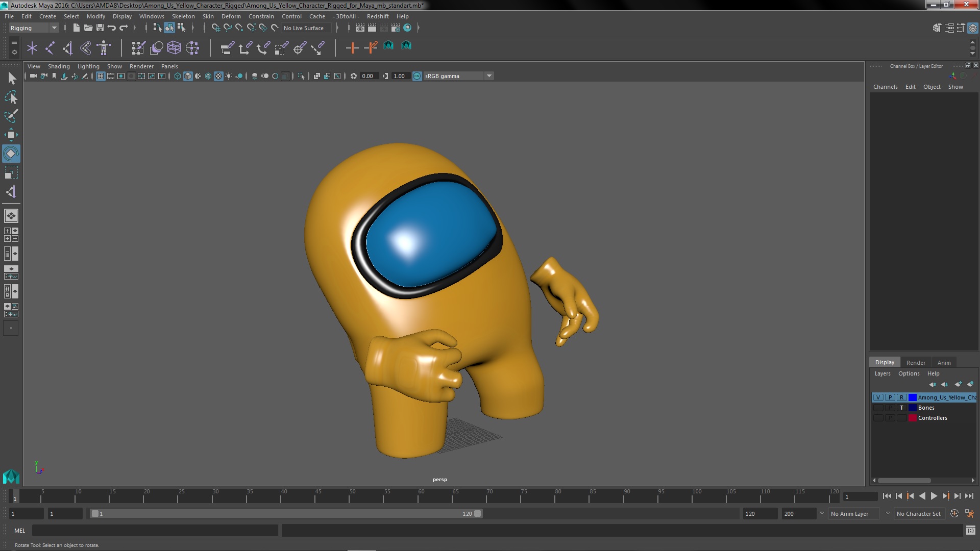Toggle the visibility box of Controllers layer
Viewport: 980px width, 551px height.
[x=878, y=418]
